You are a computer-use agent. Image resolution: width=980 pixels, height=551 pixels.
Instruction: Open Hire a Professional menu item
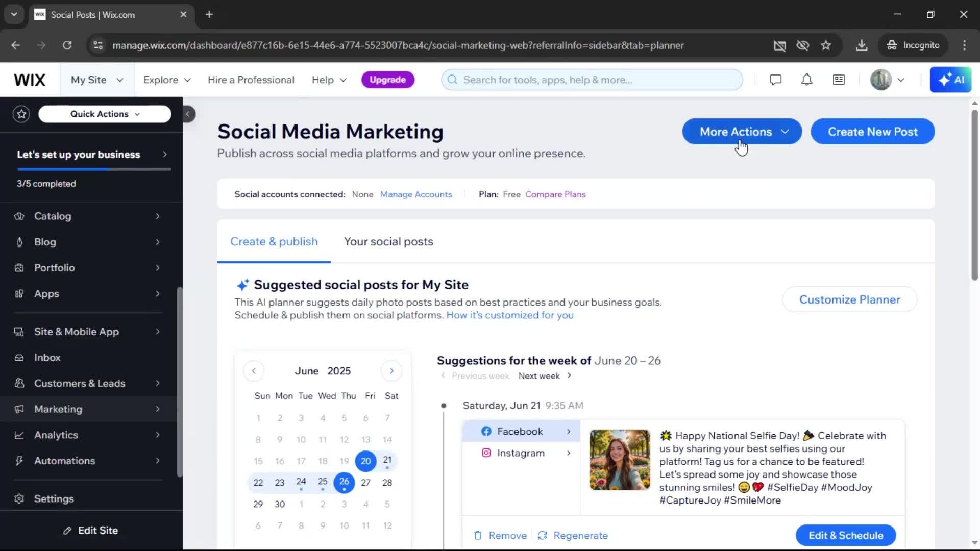(x=251, y=80)
